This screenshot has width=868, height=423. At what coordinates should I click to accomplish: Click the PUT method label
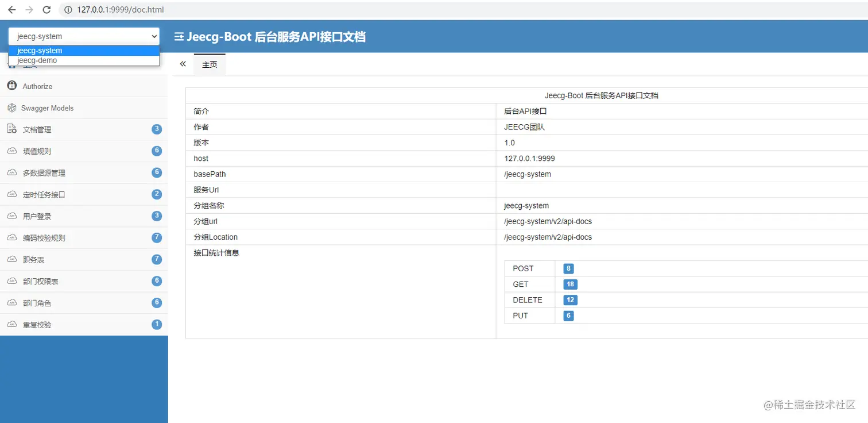point(520,316)
